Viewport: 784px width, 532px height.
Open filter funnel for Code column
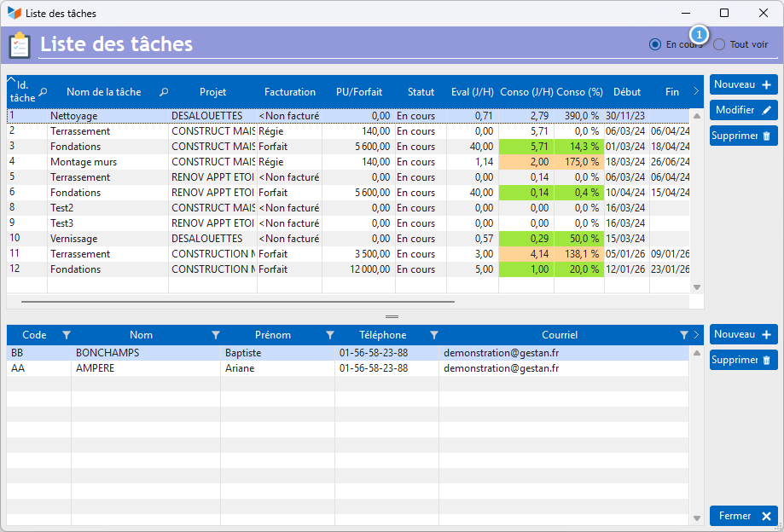coord(66,335)
